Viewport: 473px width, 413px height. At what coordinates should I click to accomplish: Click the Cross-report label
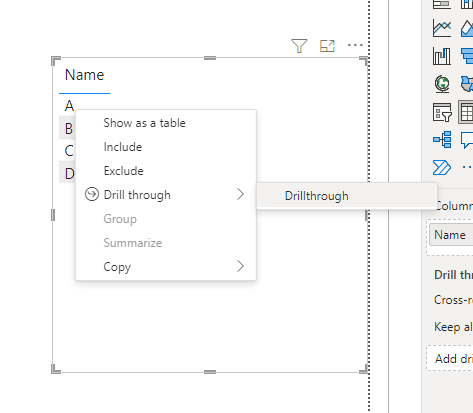click(x=453, y=300)
